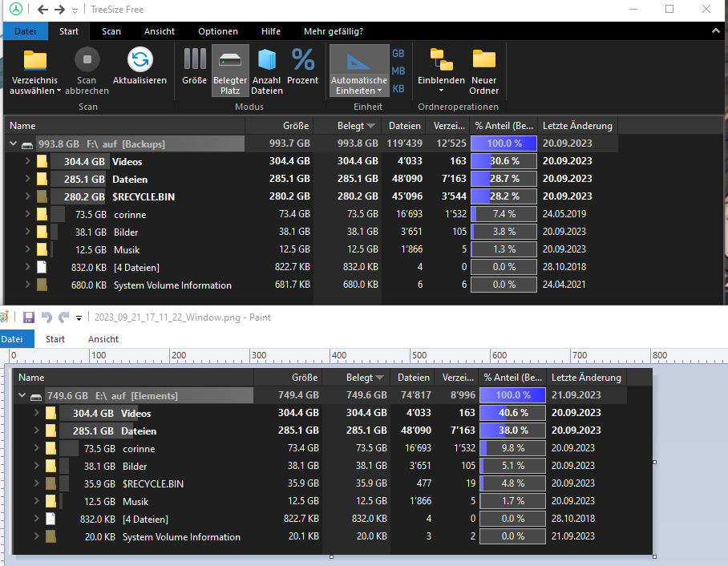Show sizes as Prozent
This screenshot has height=566, width=728.
pyautogui.click(x=303, y=67)
